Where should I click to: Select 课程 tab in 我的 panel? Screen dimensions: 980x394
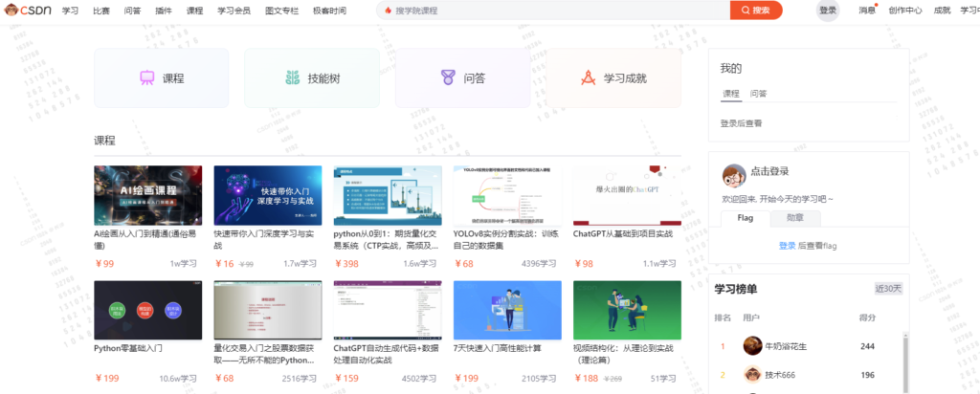click(x=730, y=94)
